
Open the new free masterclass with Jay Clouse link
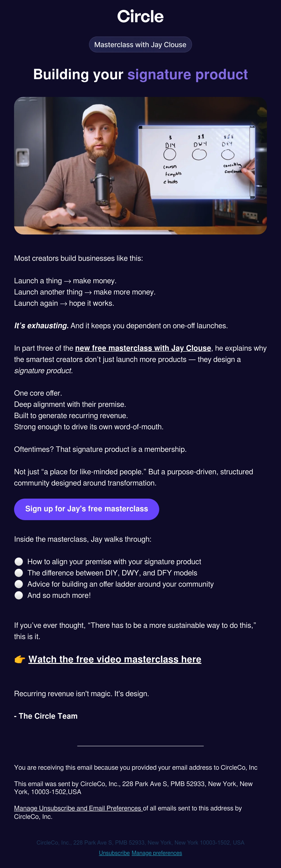point(143,348)
